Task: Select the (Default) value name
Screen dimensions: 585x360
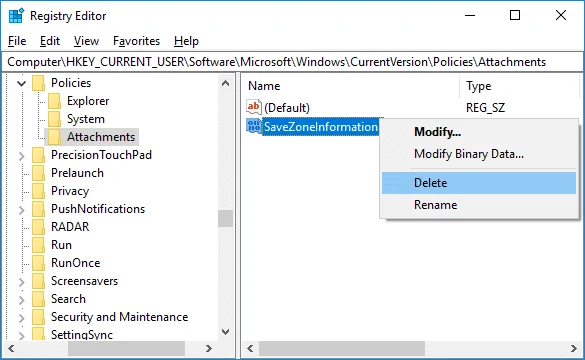Action: (x=287, y=108)
